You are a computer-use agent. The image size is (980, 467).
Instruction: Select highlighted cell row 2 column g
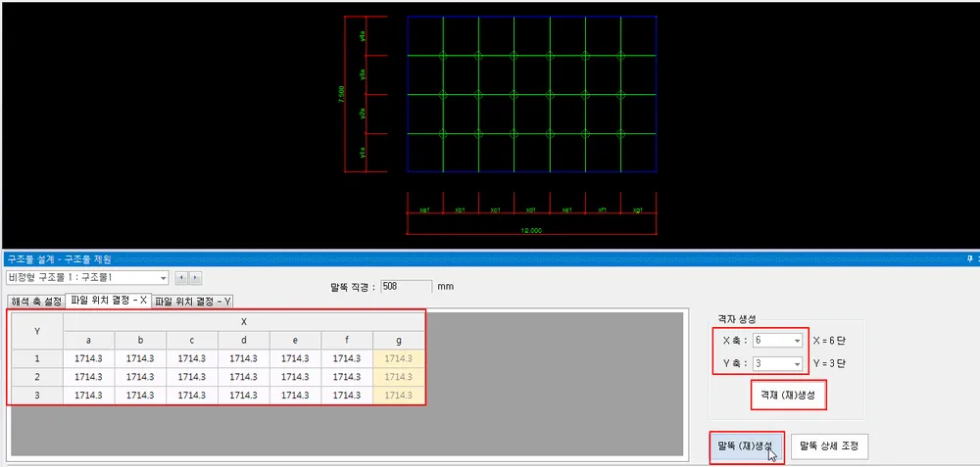click(x=399, y=377)
